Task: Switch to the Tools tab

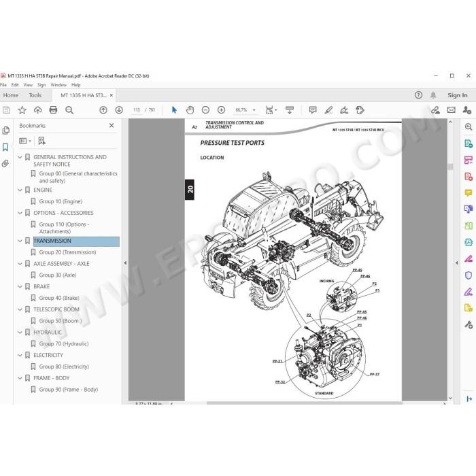Action: coord(35,95)
